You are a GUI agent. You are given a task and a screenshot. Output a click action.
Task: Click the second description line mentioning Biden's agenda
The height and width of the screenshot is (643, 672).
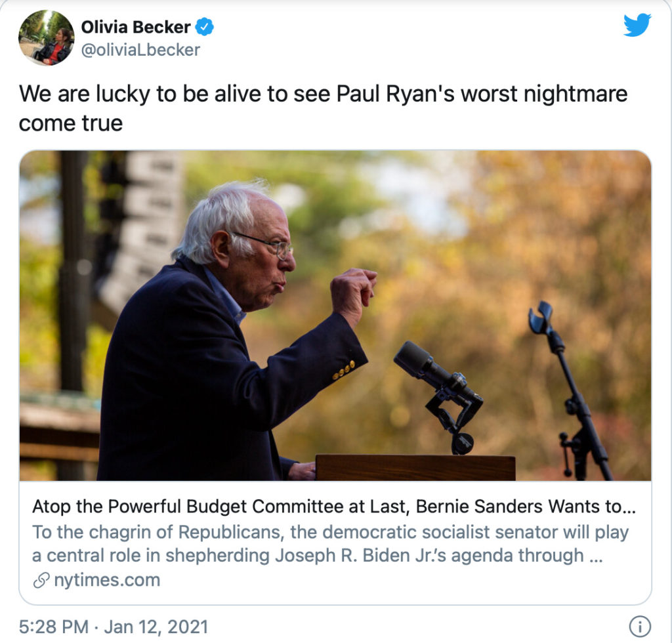[318, 556]
